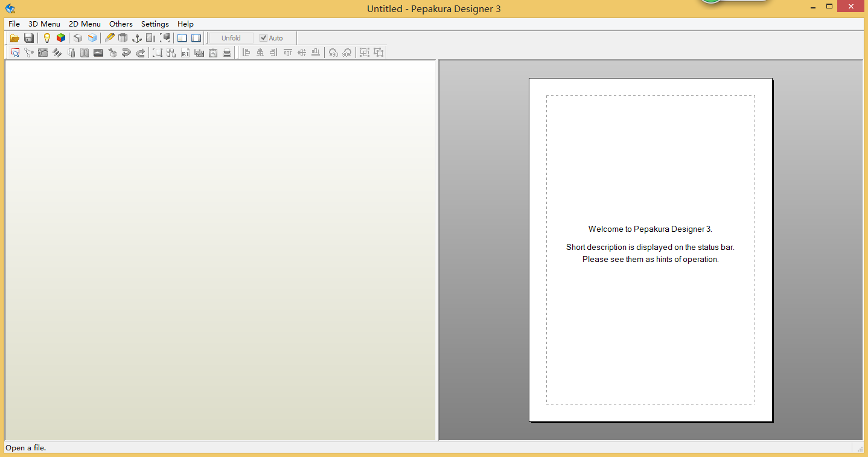This screenshot has width=868, height=457.
Task: Click the anchor icon in top toolbar
Action: point(136,38)
